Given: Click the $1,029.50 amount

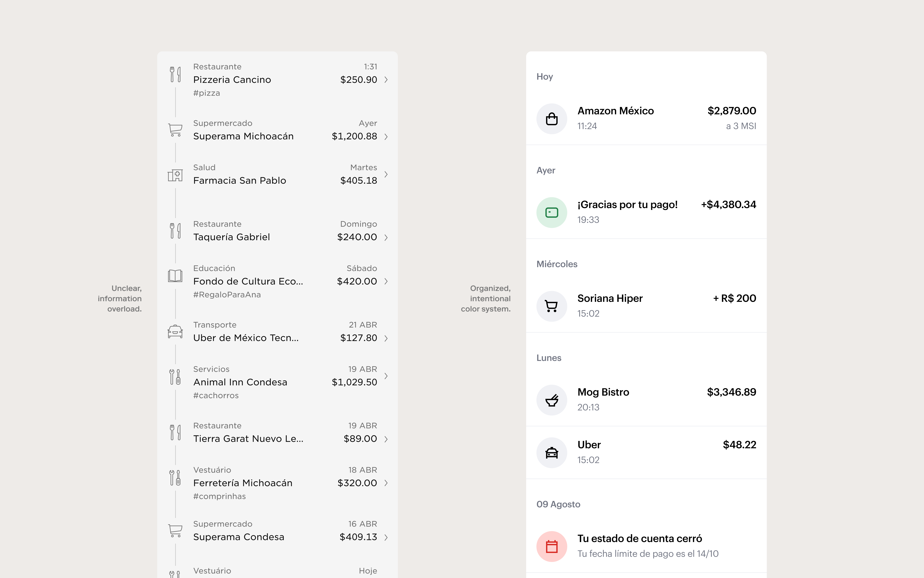Looking at the screenshot, I should (x=354, y=382).
